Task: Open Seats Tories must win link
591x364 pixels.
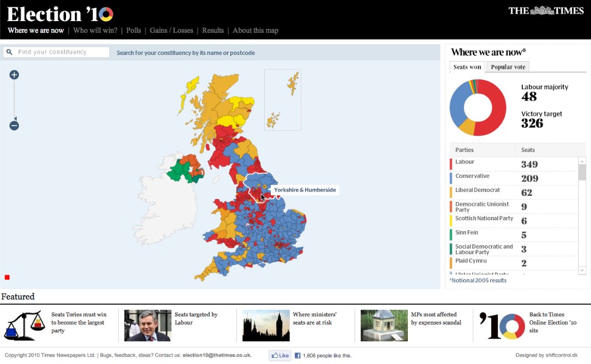Action: click(x=79, y=322)
